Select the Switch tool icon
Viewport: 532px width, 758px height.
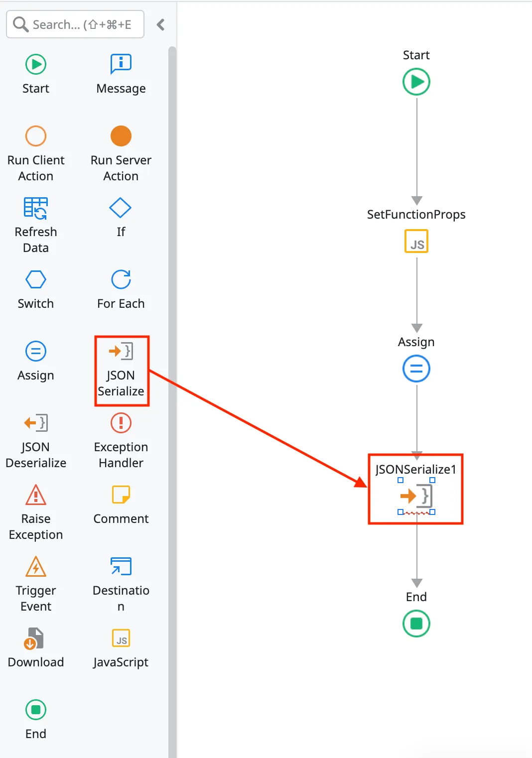tap(35, 279)
